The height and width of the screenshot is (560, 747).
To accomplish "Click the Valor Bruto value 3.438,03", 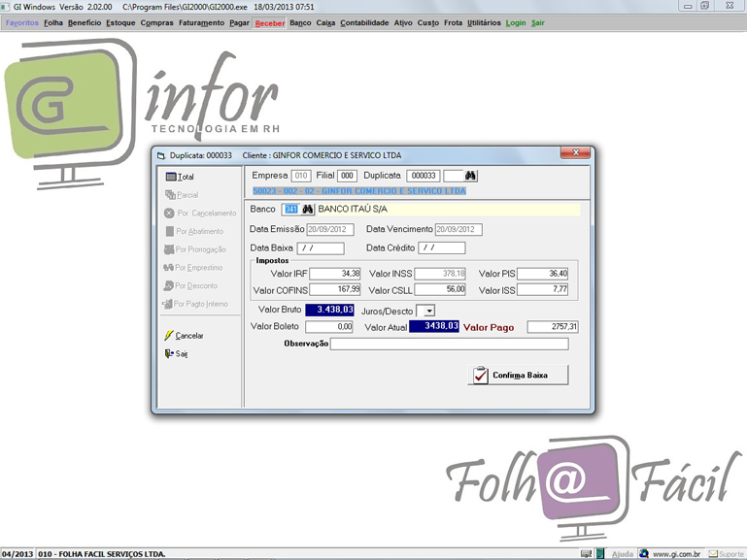I will [x=329, y=310].
